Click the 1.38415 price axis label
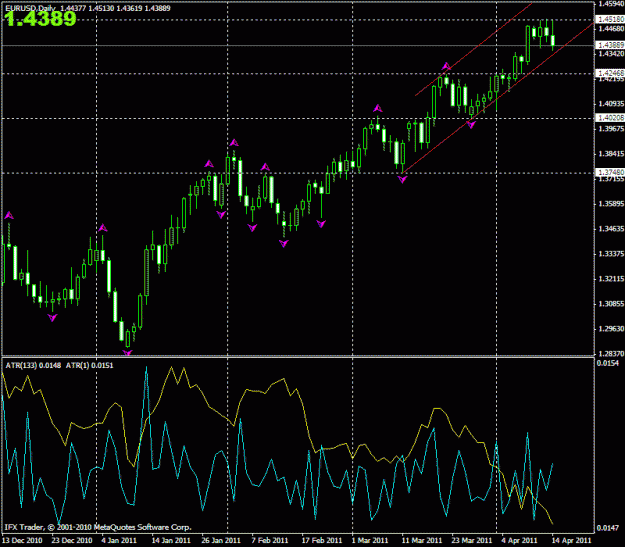Image resolution: width=625 pixels, height=547 pixels. coord(611,154)
